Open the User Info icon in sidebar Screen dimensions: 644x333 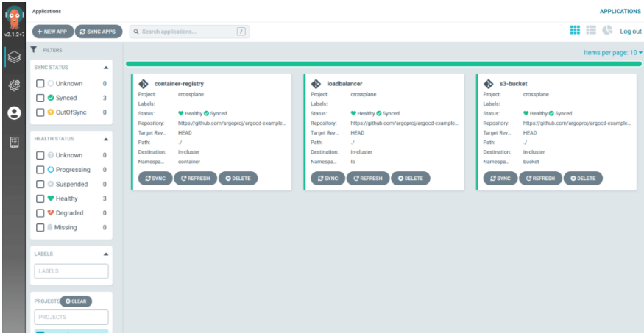(x=14, y=113)
